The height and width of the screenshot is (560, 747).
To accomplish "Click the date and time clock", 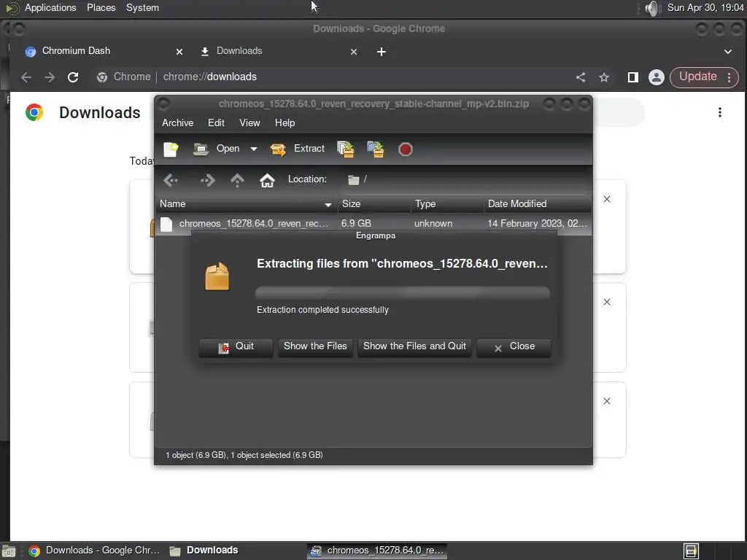I will [x=705, y=7].
